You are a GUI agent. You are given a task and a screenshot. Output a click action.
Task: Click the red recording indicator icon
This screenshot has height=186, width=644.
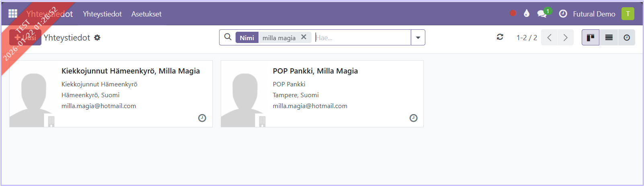click(513, 13)
